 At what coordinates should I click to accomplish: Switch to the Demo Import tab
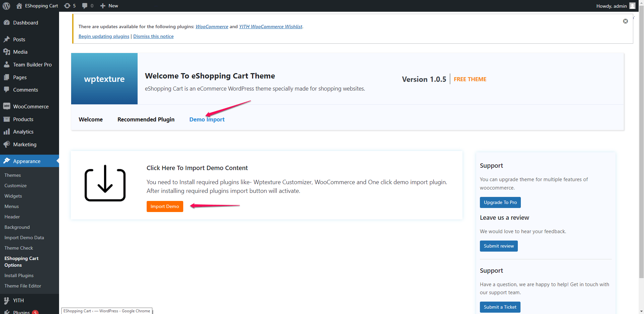click(x=207, y=119)
